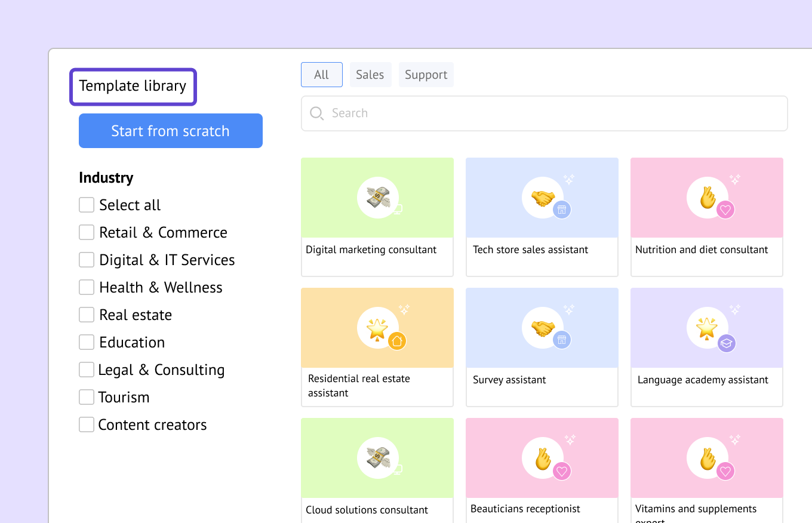Toggle the Education industry checkbox

pos(87,342)
